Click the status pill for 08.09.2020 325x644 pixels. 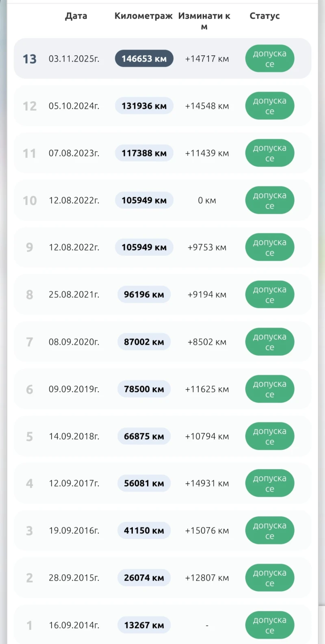(269, 342)
